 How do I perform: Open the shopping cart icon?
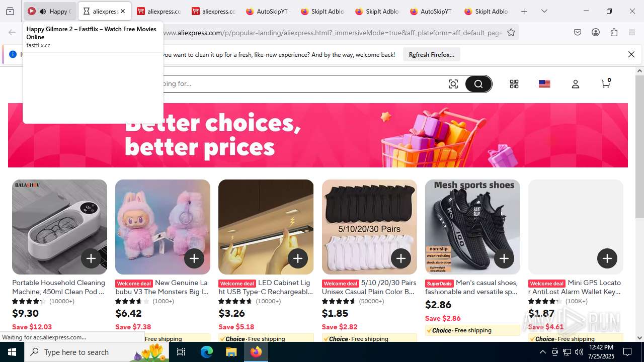coord(606,83)
